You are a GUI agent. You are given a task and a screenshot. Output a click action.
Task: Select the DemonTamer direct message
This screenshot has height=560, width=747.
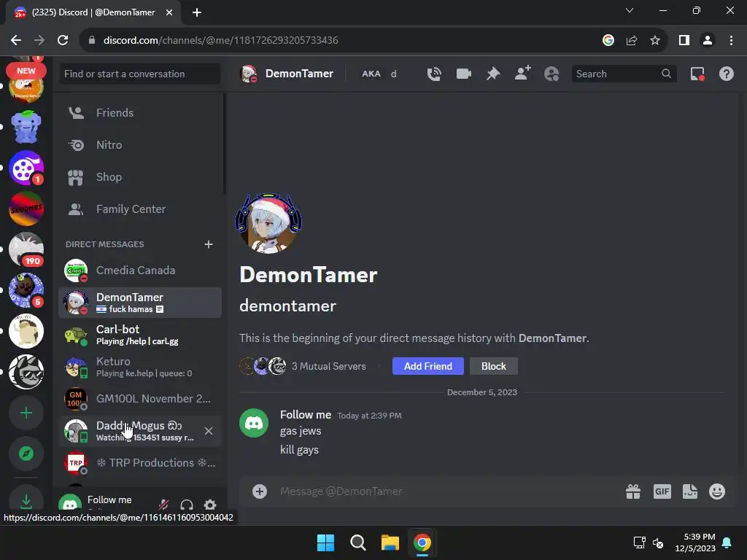click(x=140, y=303)
